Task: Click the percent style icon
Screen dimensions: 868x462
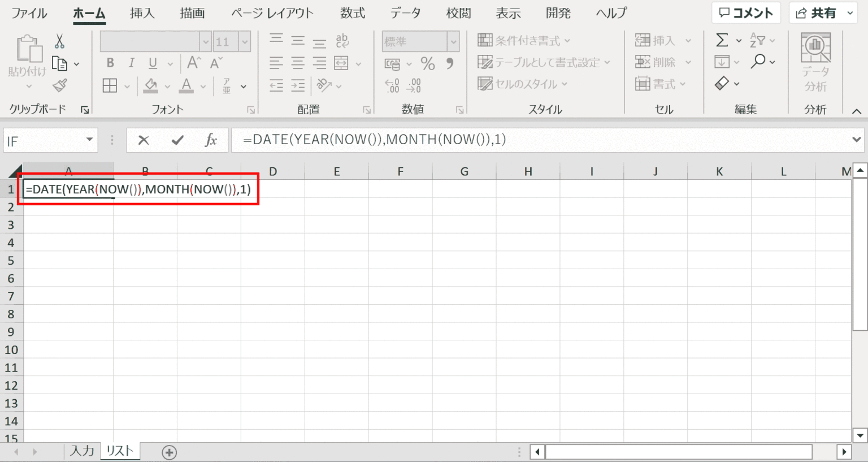Action: pyautogui.click(x=428, y=63)
